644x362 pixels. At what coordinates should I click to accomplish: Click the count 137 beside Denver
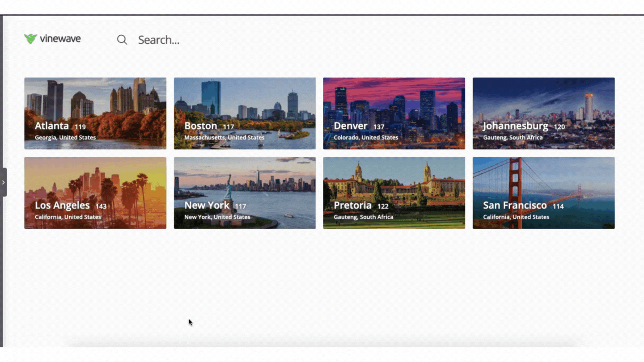(x=379, y=127)
